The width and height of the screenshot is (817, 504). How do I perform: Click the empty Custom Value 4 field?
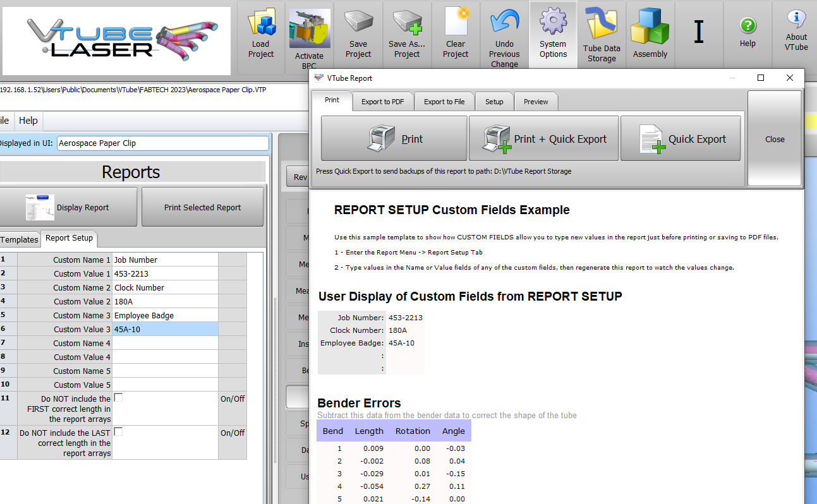pyautogui.click(x=165, y=357)
